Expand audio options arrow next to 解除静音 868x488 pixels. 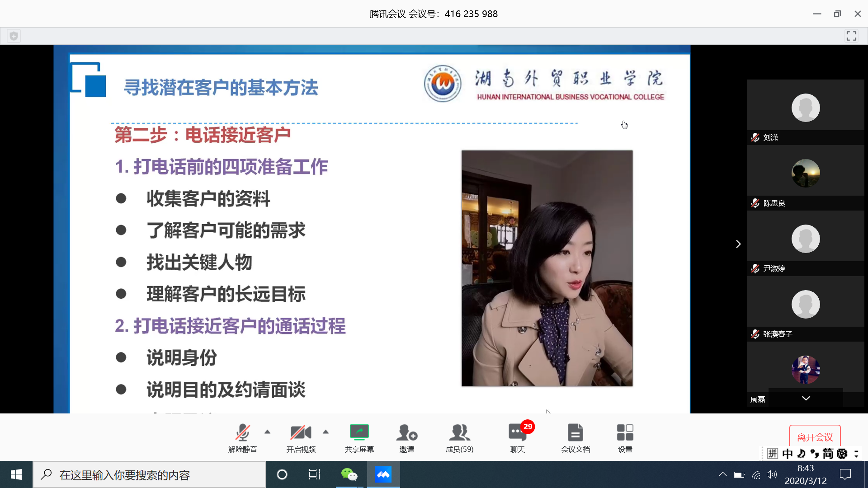(x=268, y=432)
